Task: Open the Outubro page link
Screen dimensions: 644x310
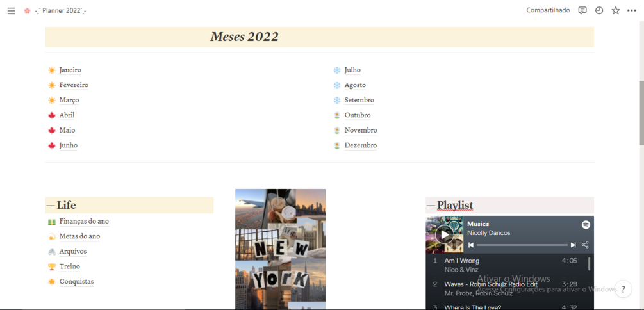Action: [358, 115]
